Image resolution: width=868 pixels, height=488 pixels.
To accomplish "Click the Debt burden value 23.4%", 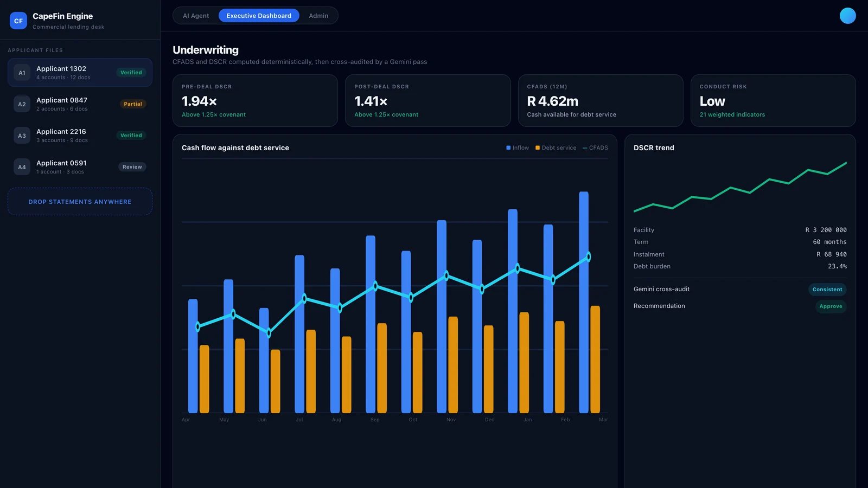I will pyautogui.click(x=837, y=266).
